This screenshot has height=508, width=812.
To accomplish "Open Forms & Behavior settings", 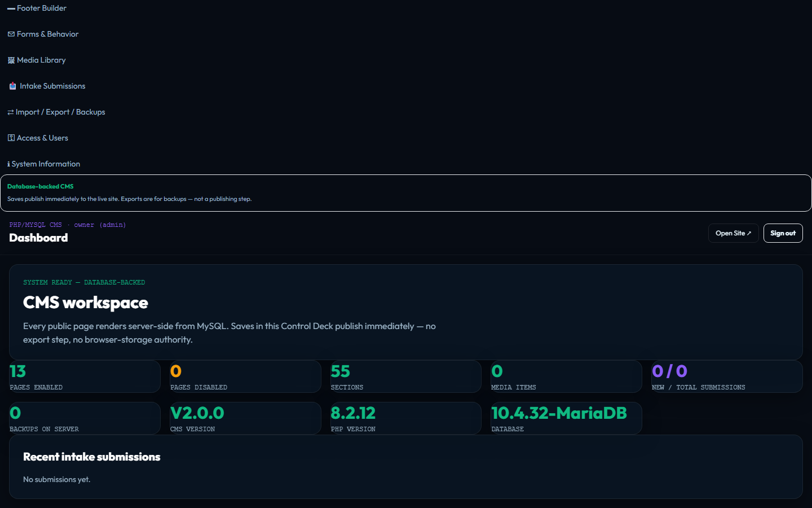I will (x=43, y=34).
